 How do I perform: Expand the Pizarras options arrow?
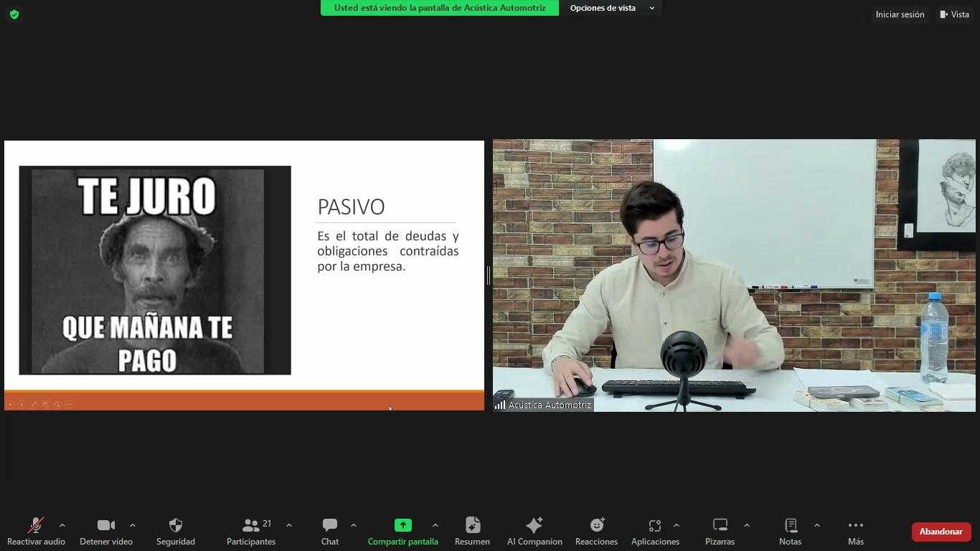[x=746, y=526]
